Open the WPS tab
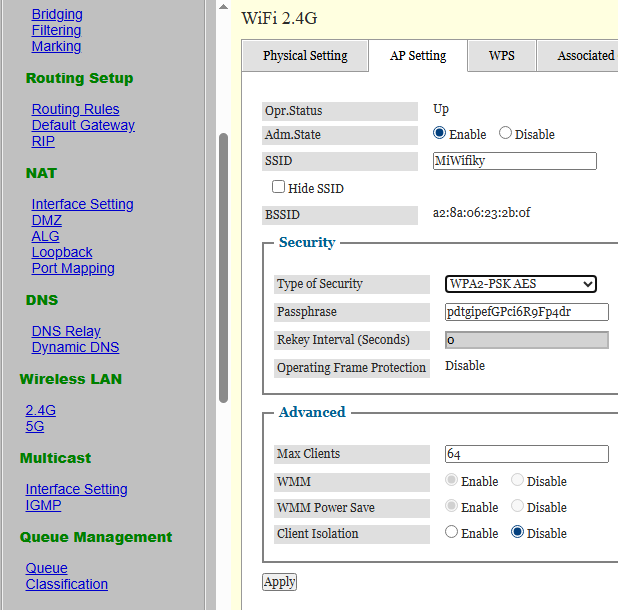Viewport: 618px width, 610px height. click(502, 56)
